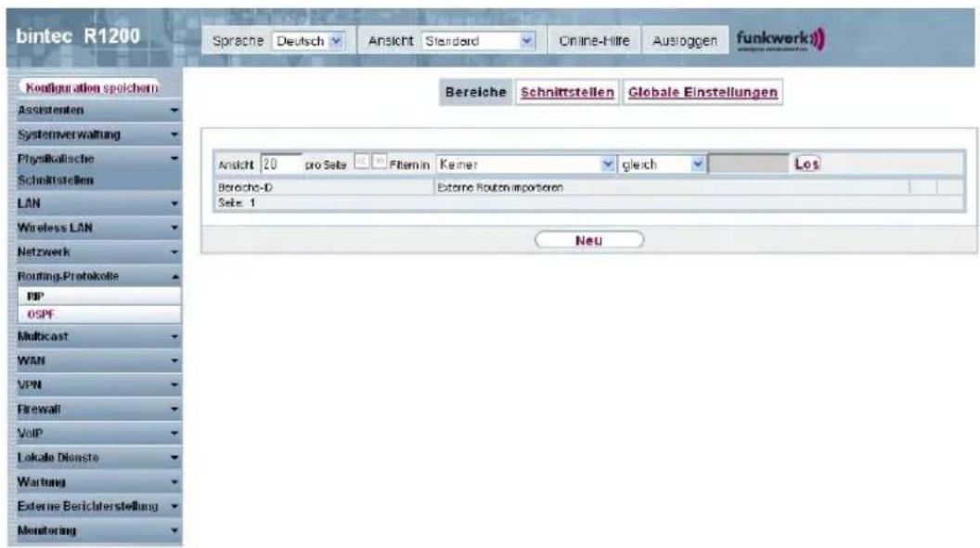
Task: Click the Seite 1 page indicator
Action: tap(237, 202)
